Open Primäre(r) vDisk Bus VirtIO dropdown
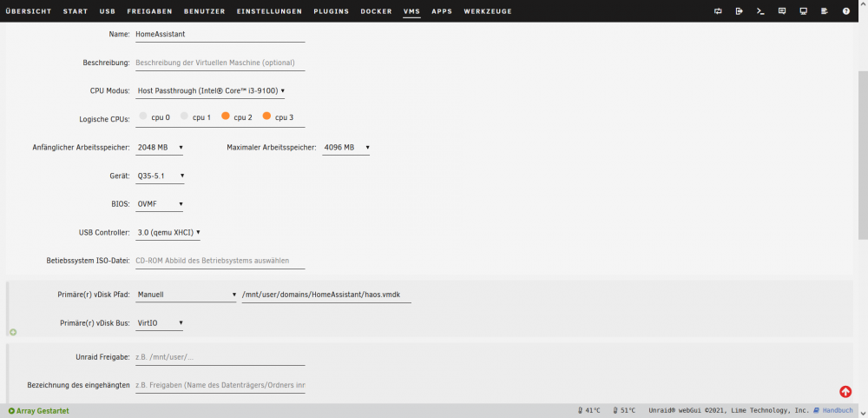Viewport: 868px width, 418px height. coord(160,323)
